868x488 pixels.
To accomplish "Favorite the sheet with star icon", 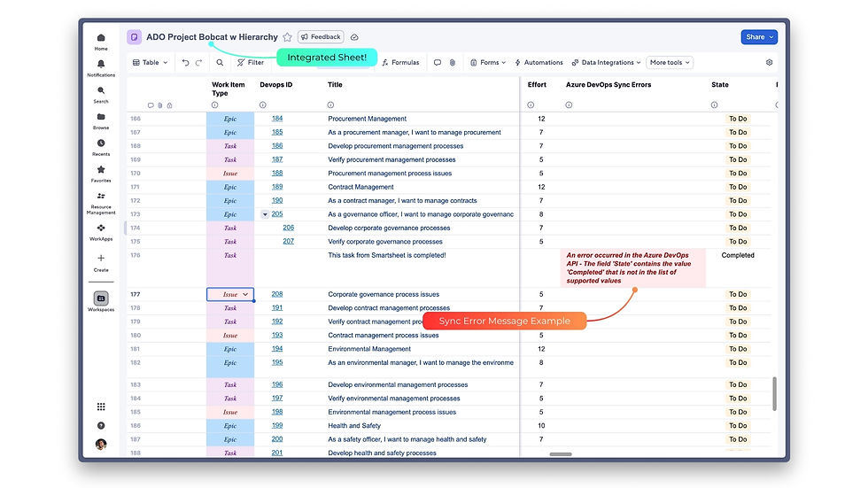I will (x=287, y=37).
